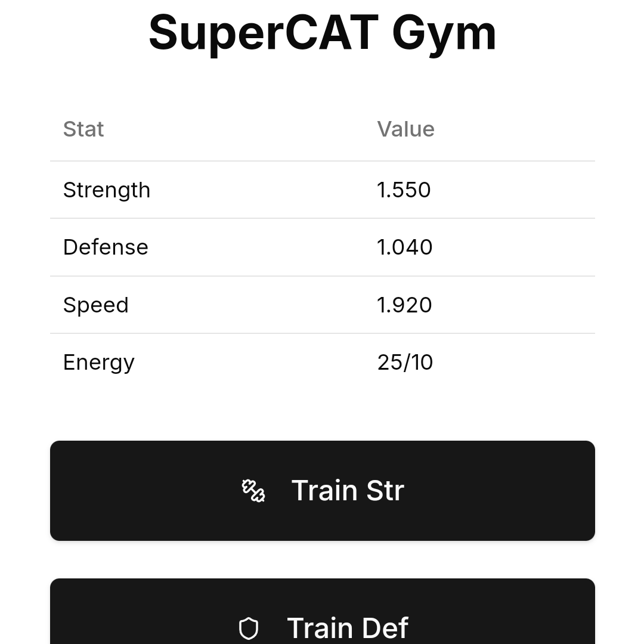Click the Value column header
Screen dimensions: 644x644
coord(406,129)
